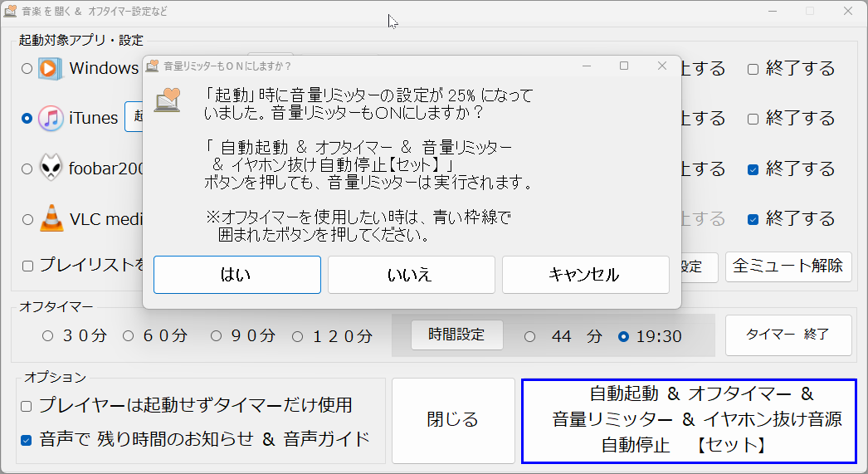Enable the プレイヤーは起動せずタイマーだけ使用 checkbox
868x474 pixels.
(27, 406)
